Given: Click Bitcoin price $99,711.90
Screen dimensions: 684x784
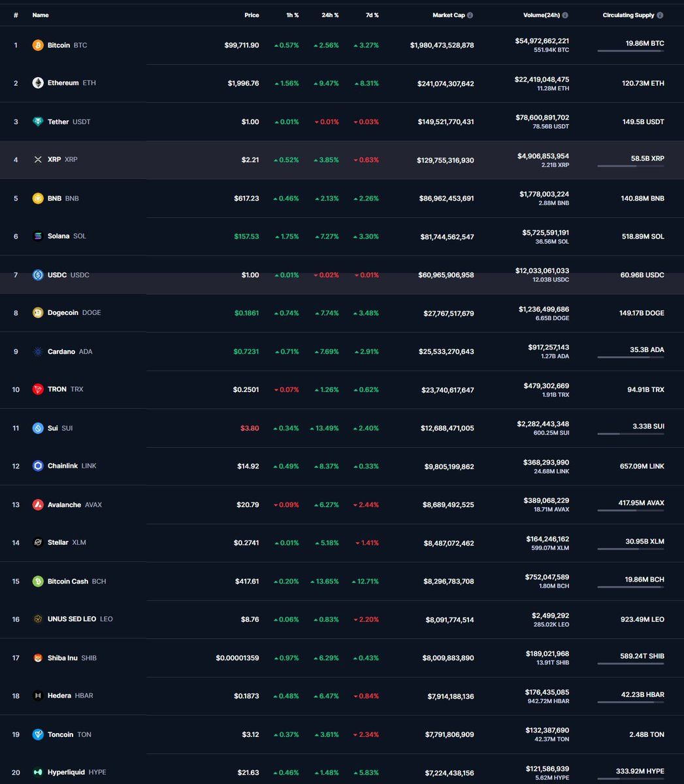Looking at the screenshot, I should click(242, 45).
